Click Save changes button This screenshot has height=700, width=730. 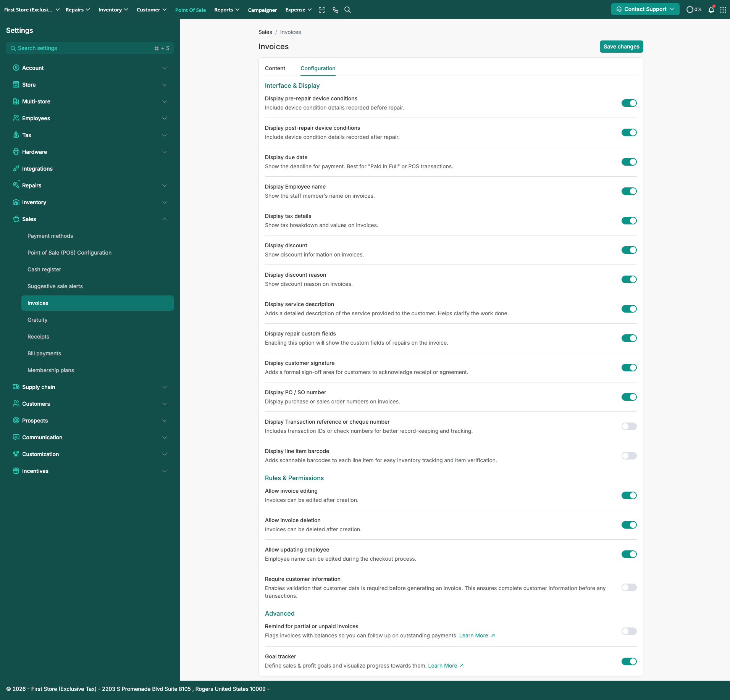[621, 47]
